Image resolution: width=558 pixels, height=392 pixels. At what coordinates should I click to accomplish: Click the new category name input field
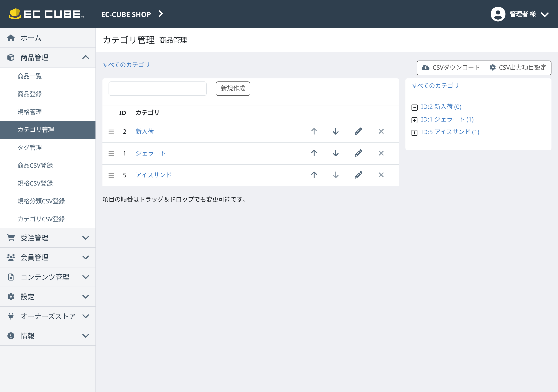pyautogui.click(x=158, y=89)
